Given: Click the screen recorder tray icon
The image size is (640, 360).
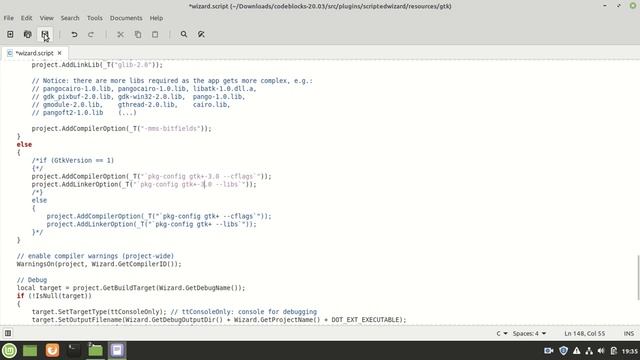Looking at the screenshot, I should point(549,351).
